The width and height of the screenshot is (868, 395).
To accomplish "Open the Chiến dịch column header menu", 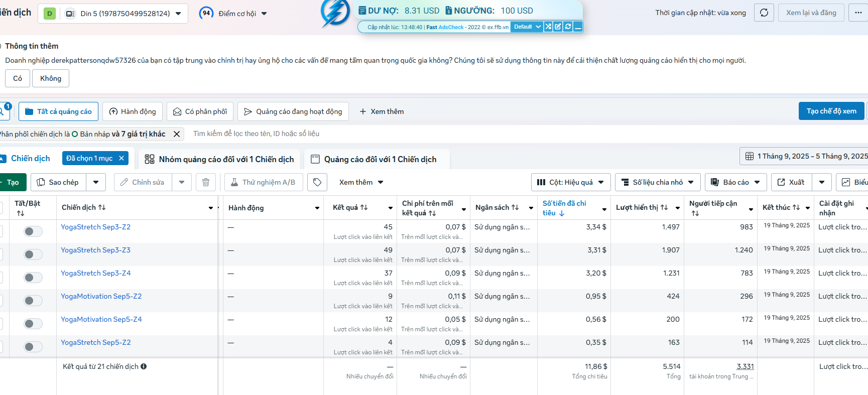I will (x=211, y=208).
